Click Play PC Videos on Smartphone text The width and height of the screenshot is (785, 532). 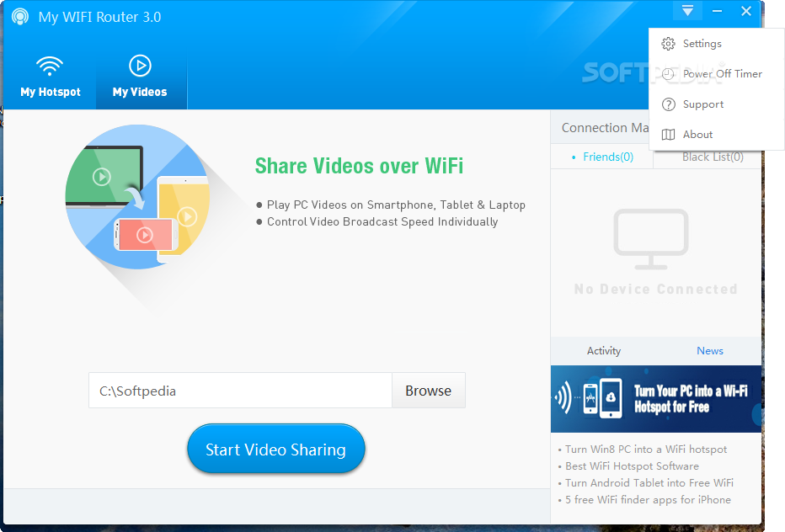click(396, 205)
